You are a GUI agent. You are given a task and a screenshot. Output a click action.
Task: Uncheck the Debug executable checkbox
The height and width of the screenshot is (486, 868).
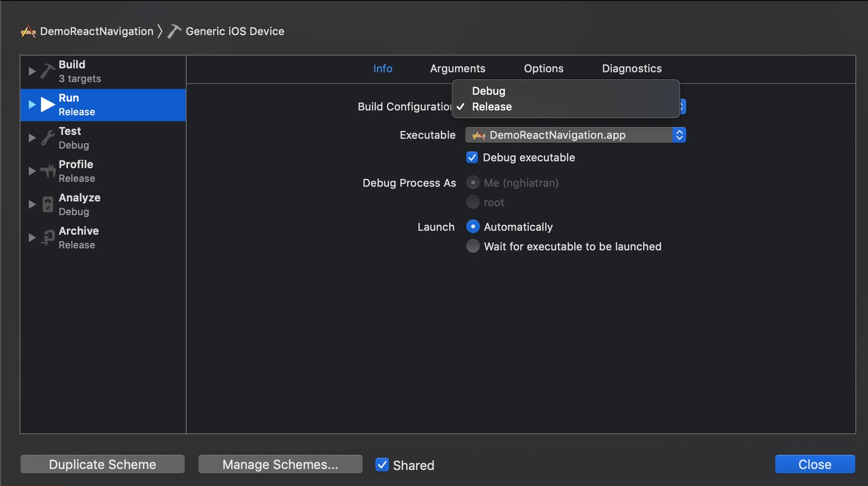point(472,157)
